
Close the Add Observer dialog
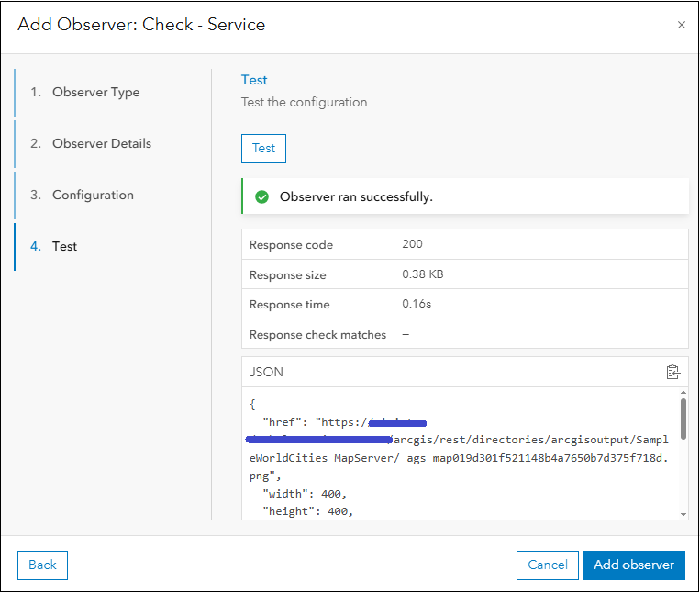coord(681,25)
